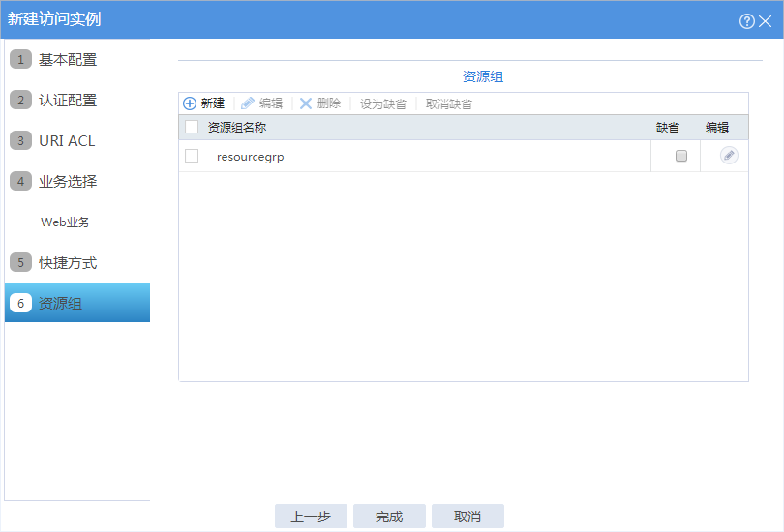
Task: Click the resourcegrp name text
Action: [250, 157]
